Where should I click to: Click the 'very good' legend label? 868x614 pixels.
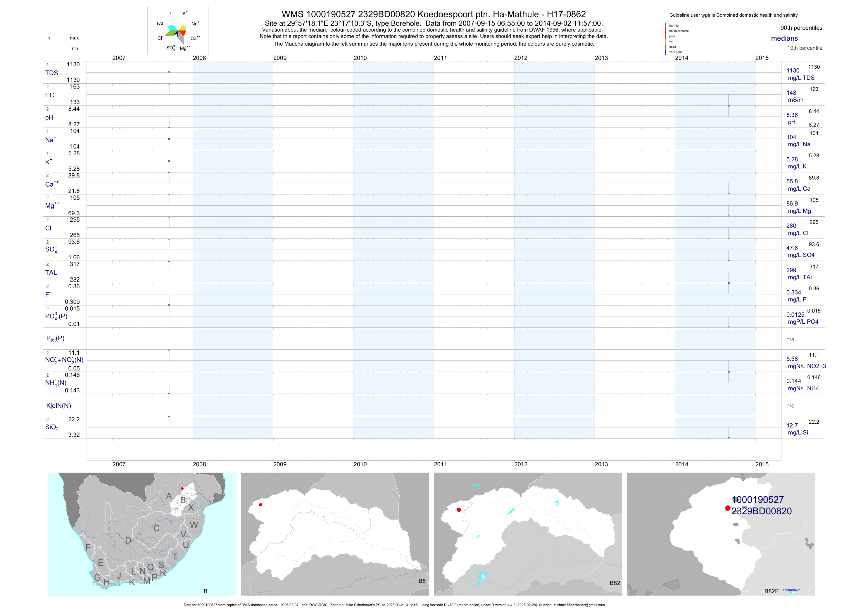click(x=676, y=52)
